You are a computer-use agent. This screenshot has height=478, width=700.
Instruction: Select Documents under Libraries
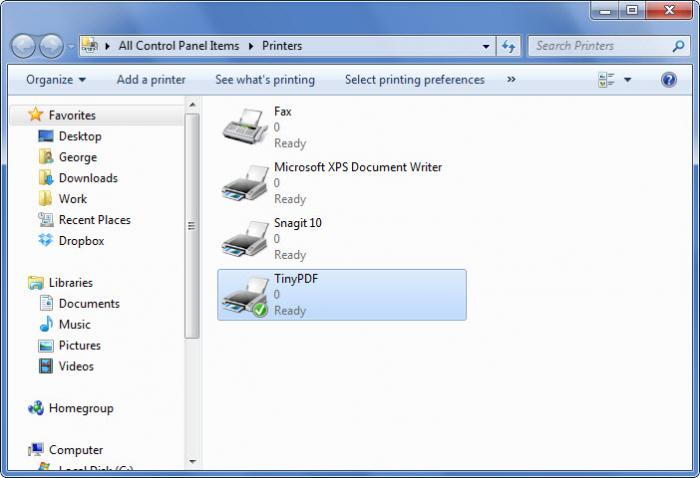point(89,303)
